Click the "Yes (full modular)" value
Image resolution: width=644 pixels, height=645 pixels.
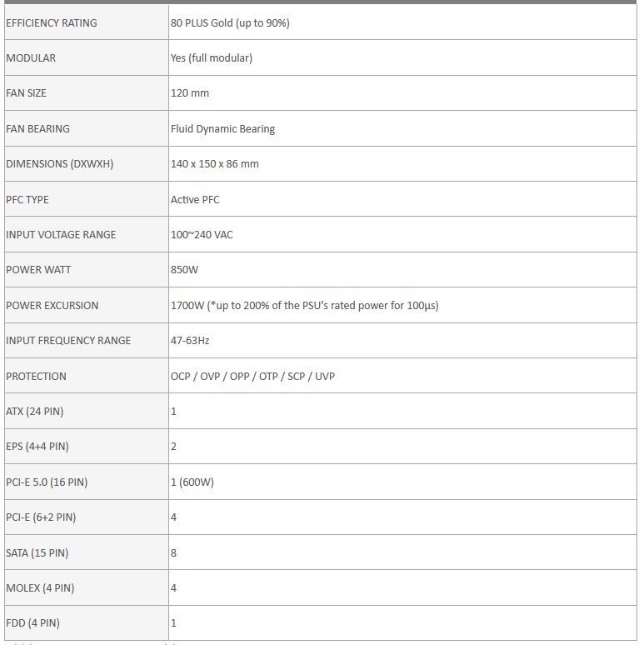[212, 58]
